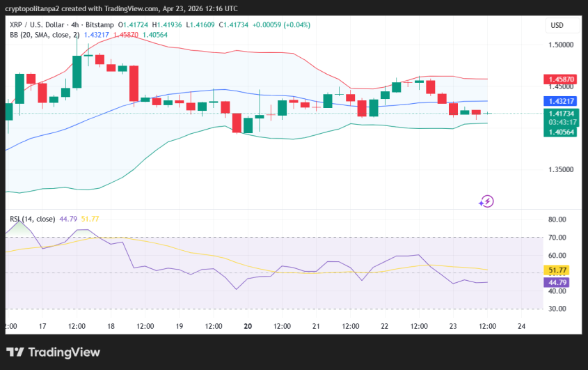Click the 17 date on time axis
This screenshot has width=588, height=370.
[42, 326]
